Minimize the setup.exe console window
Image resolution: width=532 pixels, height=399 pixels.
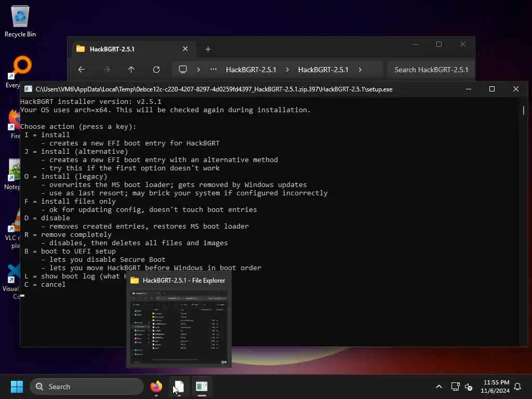469,89
